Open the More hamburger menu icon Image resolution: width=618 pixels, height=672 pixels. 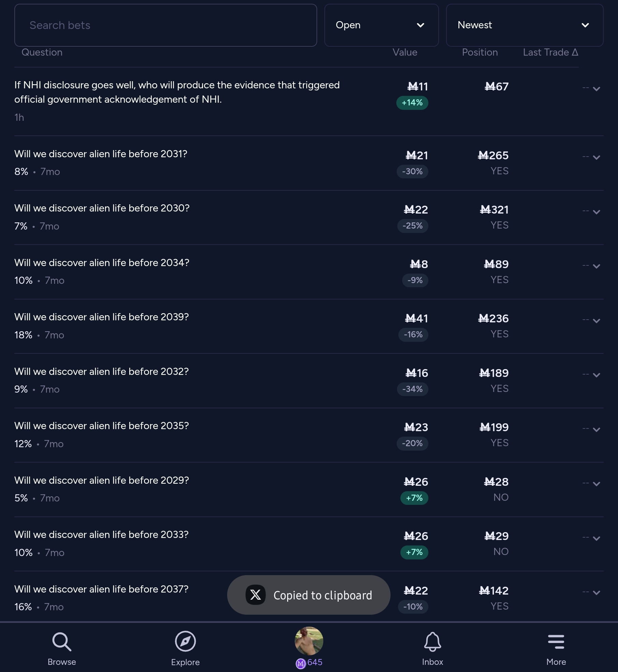556,642
